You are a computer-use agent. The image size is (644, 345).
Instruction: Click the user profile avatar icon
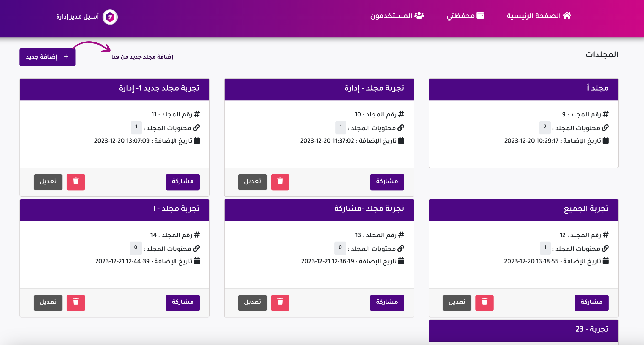coord(110,17)
